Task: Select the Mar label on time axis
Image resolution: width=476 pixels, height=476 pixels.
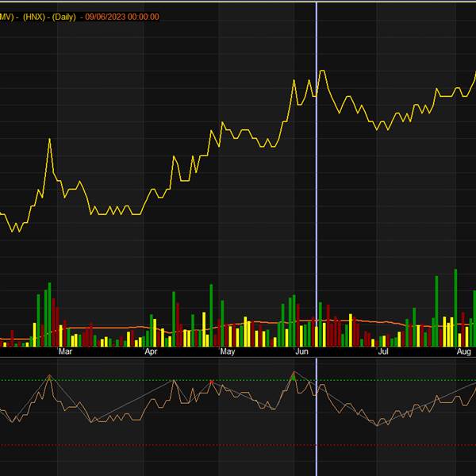Action: tap(65, 351)
